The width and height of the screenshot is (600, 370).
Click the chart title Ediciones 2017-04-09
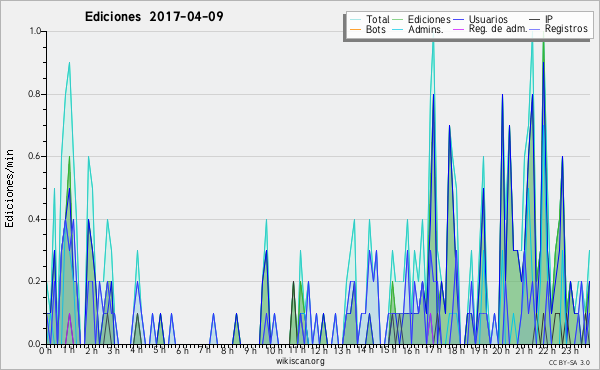coord(154,17)
